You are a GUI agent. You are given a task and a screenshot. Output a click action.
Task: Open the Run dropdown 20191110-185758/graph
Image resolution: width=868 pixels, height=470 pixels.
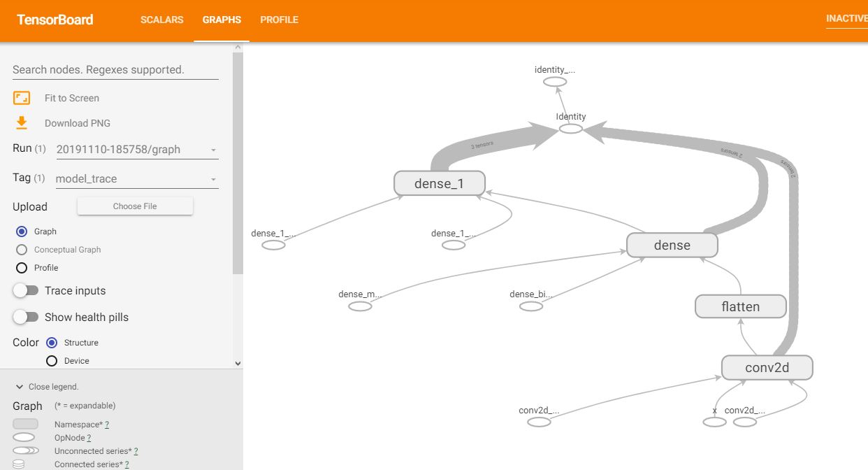click(x=137, y=149)
